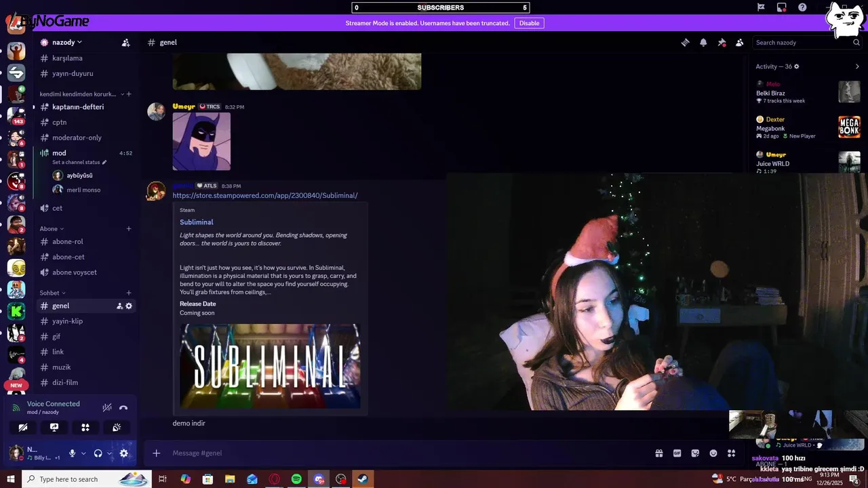
Task: Open the soundboard button
Action: (117, 428)
